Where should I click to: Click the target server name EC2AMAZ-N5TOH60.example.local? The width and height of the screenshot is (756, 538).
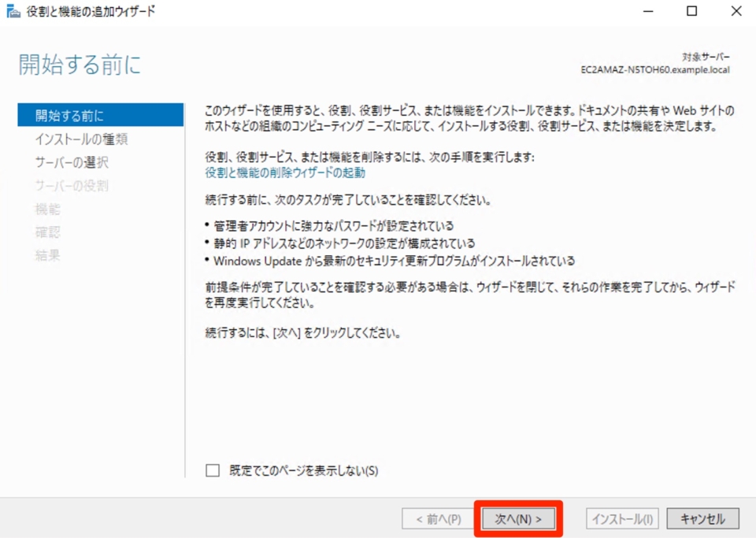[654, 69]
